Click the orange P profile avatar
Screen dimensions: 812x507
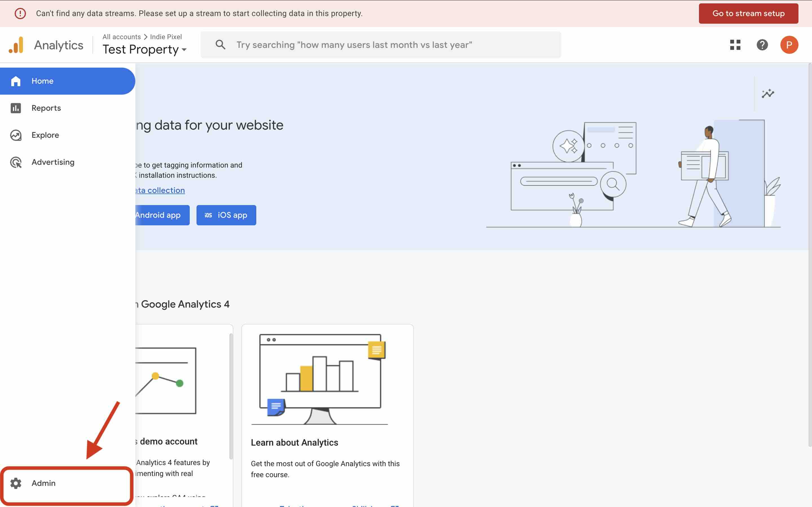point(789,45)
